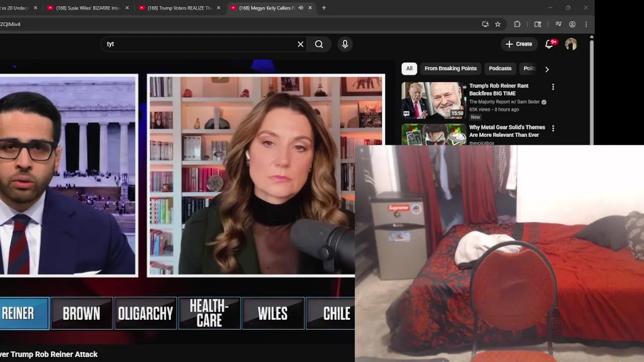Open 'Why Metal Gear Solid's Themes' title link
This screenshot has width=644, height=362.
pos(507,131)
